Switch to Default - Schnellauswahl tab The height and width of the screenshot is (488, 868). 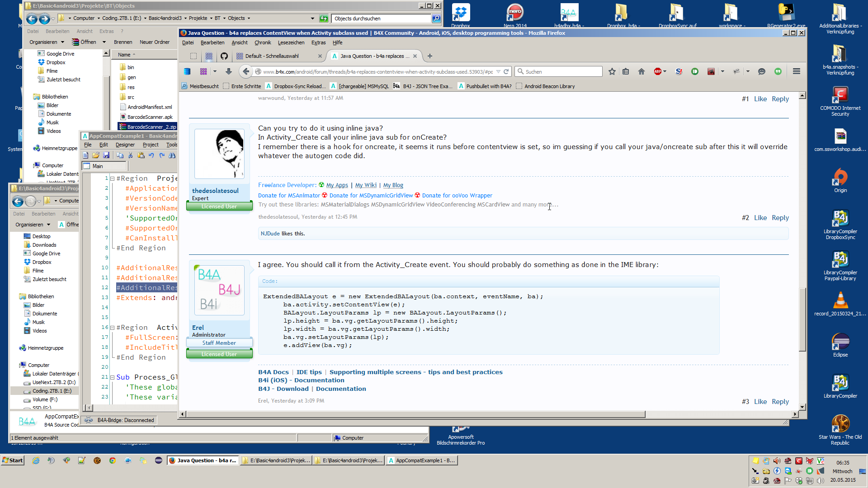272,56
